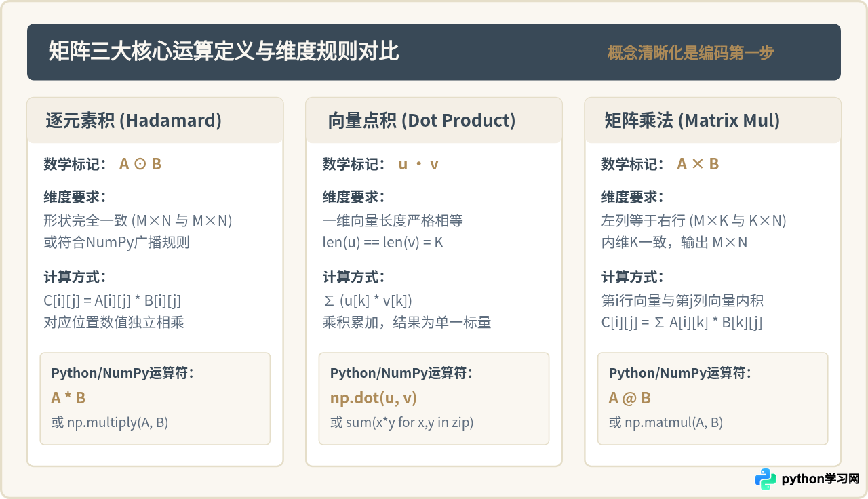Click 维度要求 label in the Dot Product card
The width and height of the screenshot is (868, 499).
[x=354, y=197]
